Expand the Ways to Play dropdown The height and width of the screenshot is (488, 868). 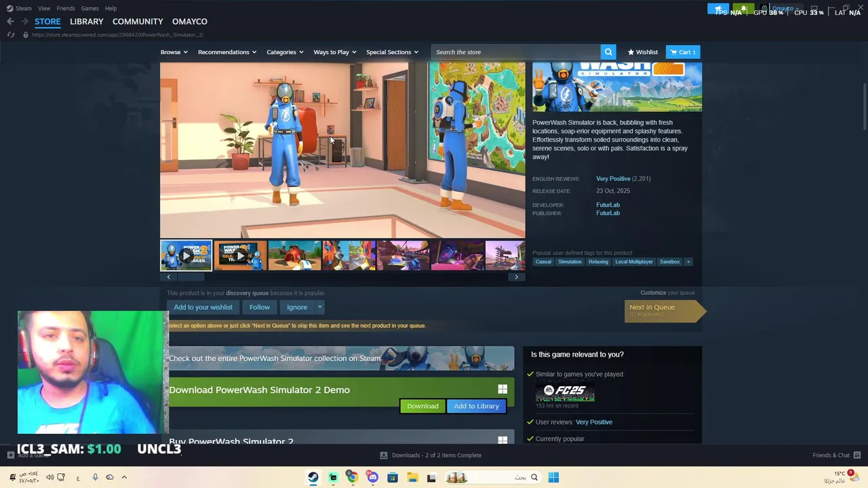tap(334, 52)
